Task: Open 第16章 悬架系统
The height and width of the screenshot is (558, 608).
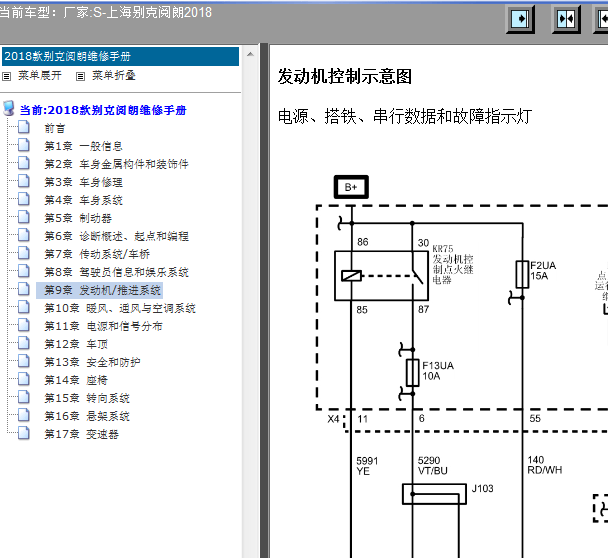Action: click(87, 416)
